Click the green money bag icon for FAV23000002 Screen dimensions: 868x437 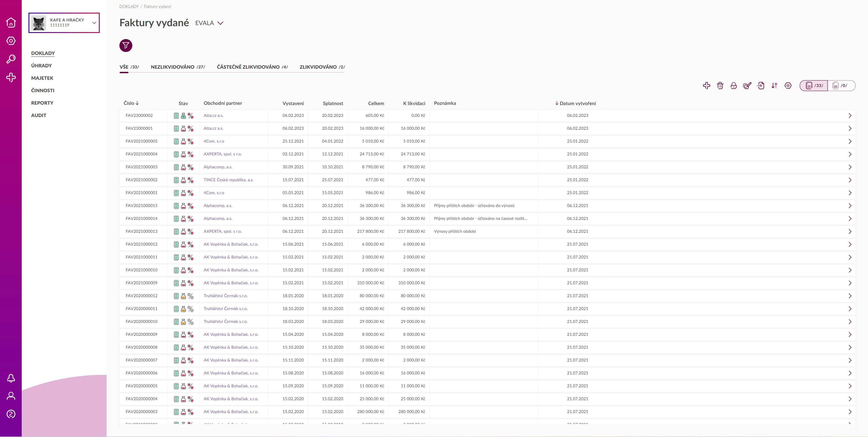[183, 116]
